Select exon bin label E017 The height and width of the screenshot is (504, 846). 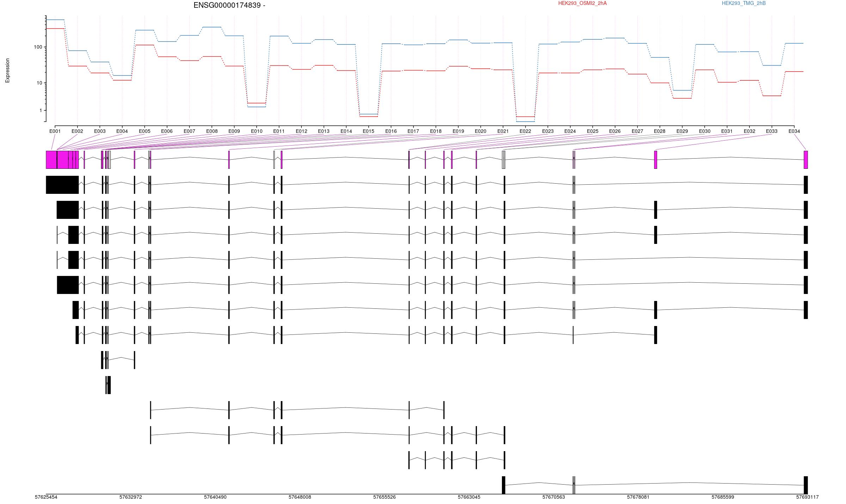tap(413, 131)
